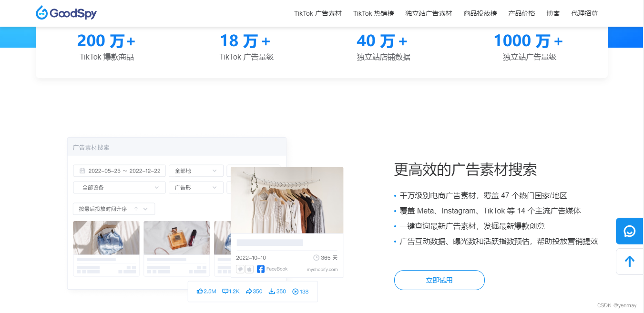644x313 pixels.
Task: Click the 更高效的广告素材搜索 heading
Action: coord(466,169)
